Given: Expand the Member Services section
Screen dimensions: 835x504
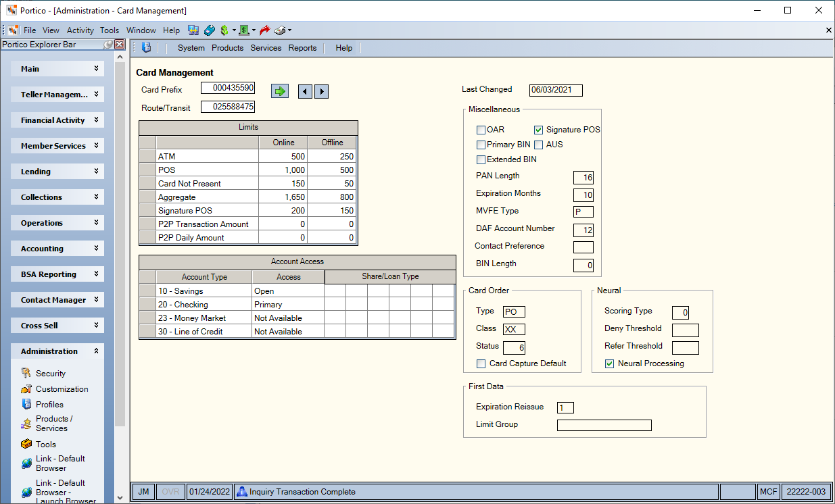Looking at the screenshot, I should [x=57, y=146].
